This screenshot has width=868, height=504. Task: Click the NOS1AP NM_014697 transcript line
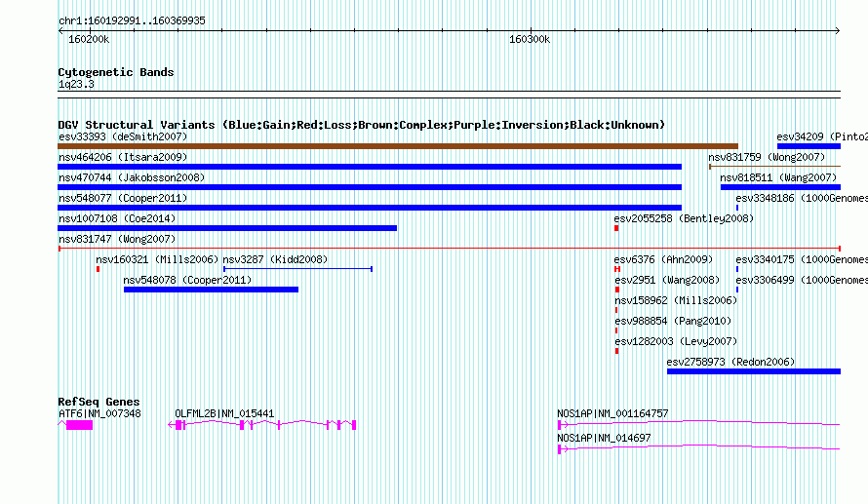pyautogui.click(x=698, y=448)
